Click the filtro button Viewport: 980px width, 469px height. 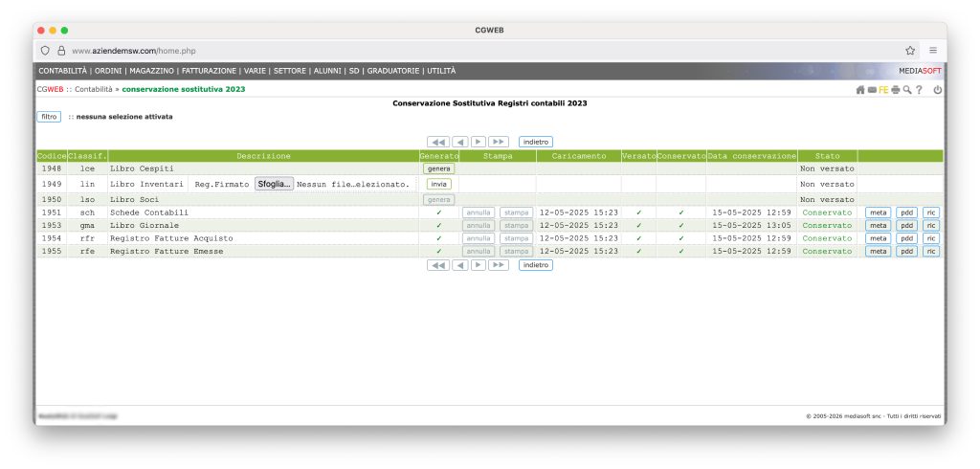point(48,117)
